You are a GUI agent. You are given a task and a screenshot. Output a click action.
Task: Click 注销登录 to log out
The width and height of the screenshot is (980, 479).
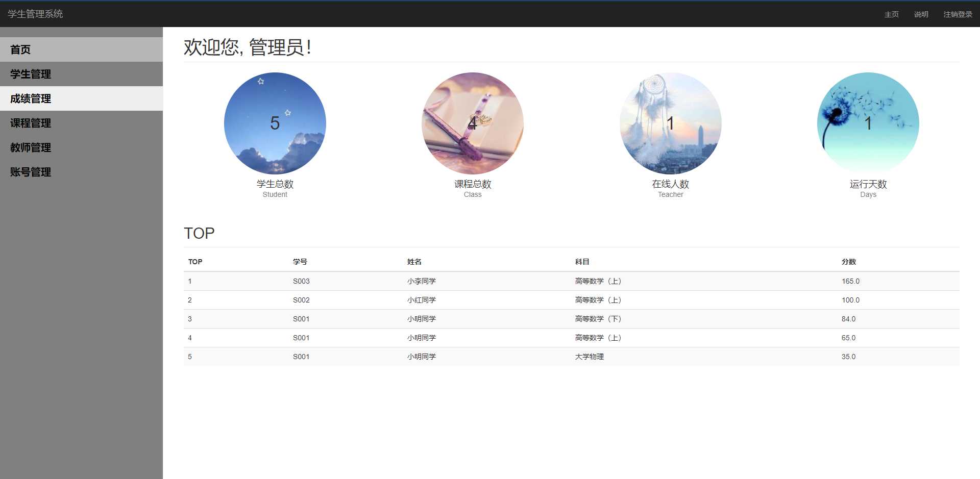[958, 14]
